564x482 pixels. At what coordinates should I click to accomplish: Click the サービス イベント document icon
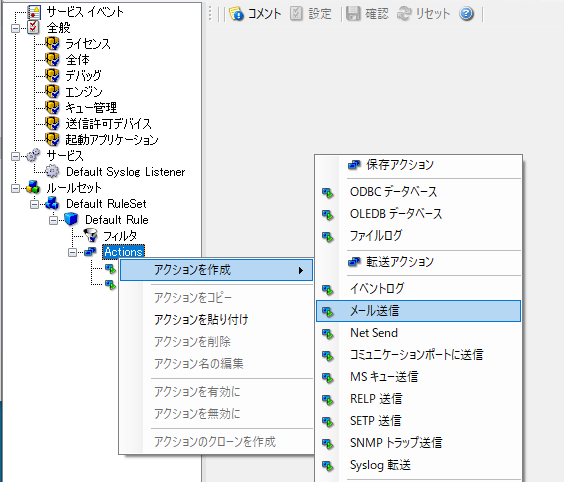click(34, 12)
